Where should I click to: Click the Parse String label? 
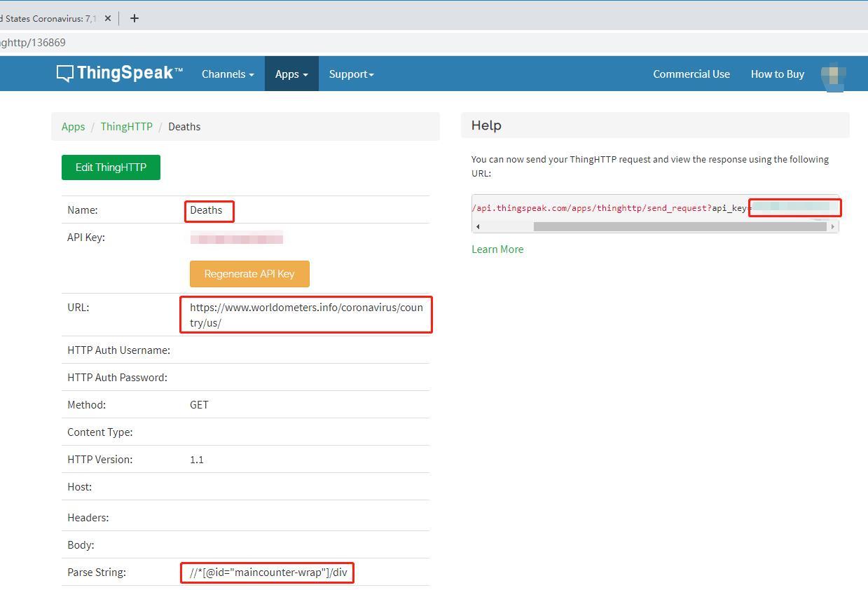point(97,572)
